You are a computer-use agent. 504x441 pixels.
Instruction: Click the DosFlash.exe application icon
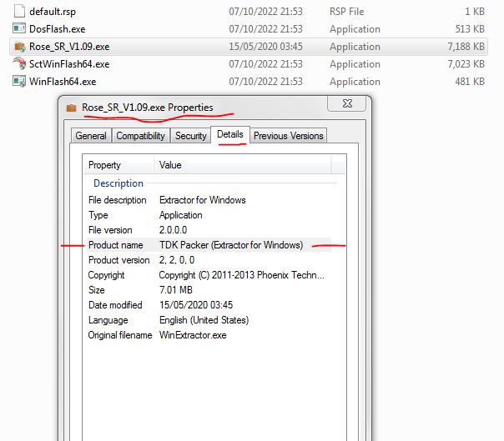click(x=19, y=28)
